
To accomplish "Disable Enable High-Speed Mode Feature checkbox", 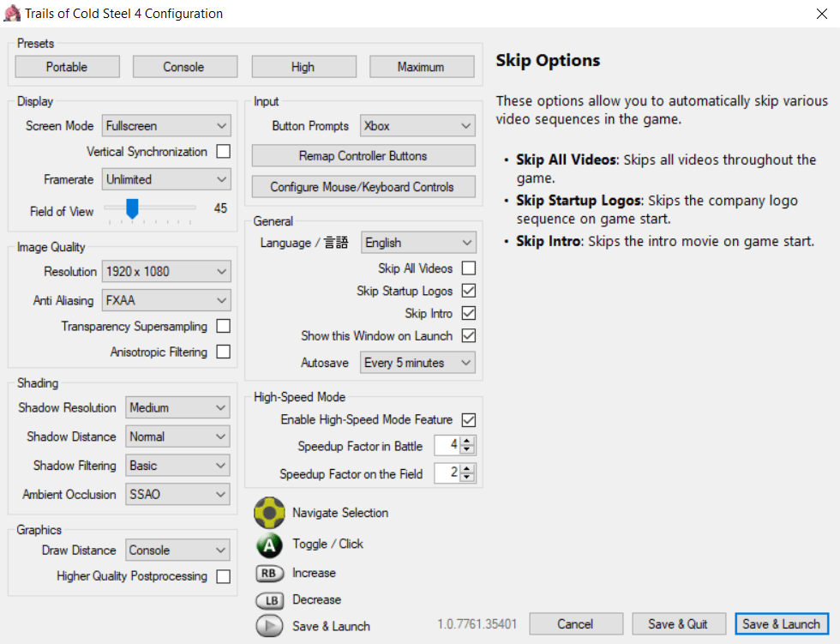I will (x=468, y=420).
